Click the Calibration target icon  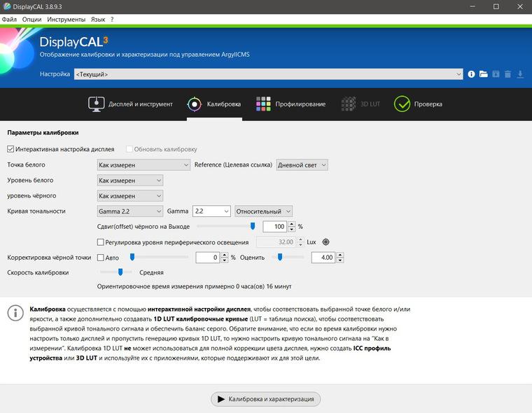coord(195,104)
